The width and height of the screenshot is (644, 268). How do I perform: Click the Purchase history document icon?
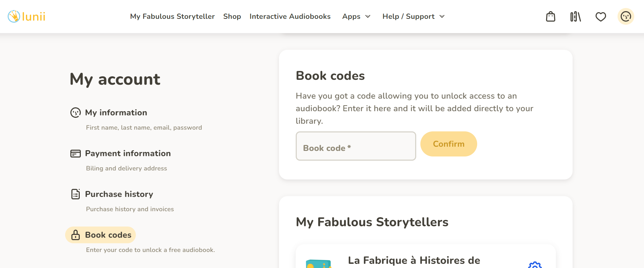(76, 194)
